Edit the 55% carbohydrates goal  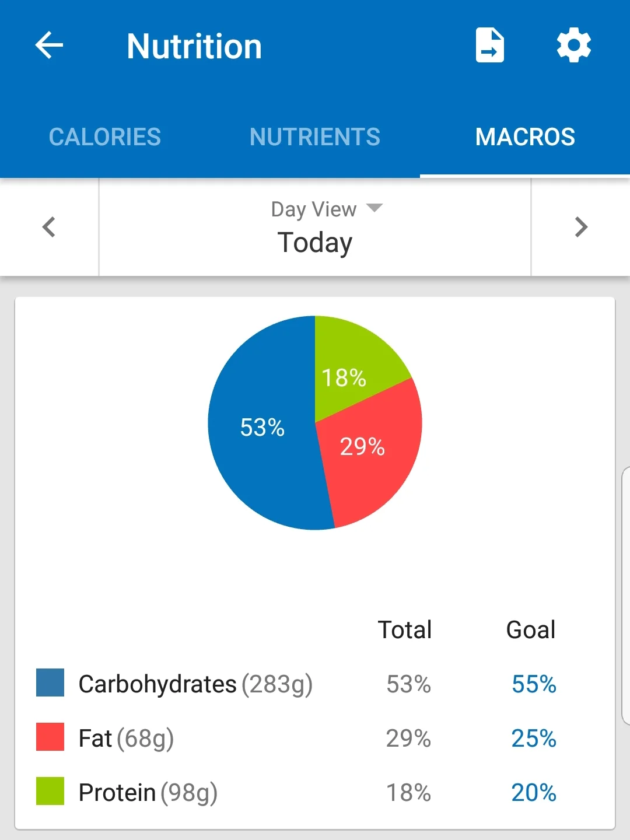(534, 684)
